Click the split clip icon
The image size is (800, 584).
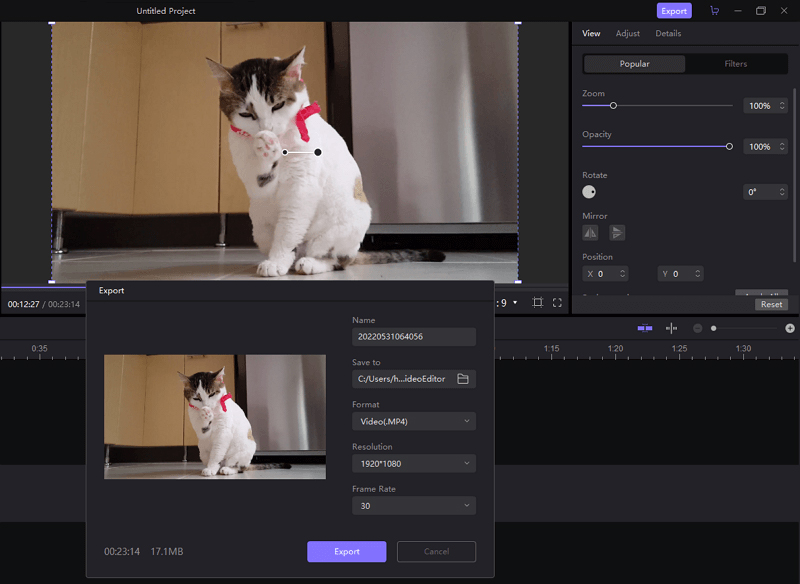[671, 328]
